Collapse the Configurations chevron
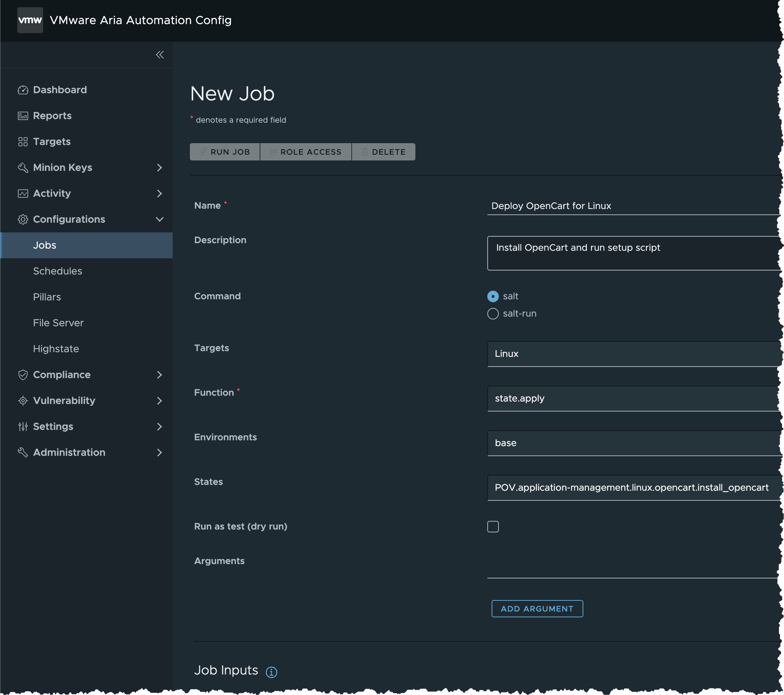Screen dimensions: 784x695 pos(160,219)
